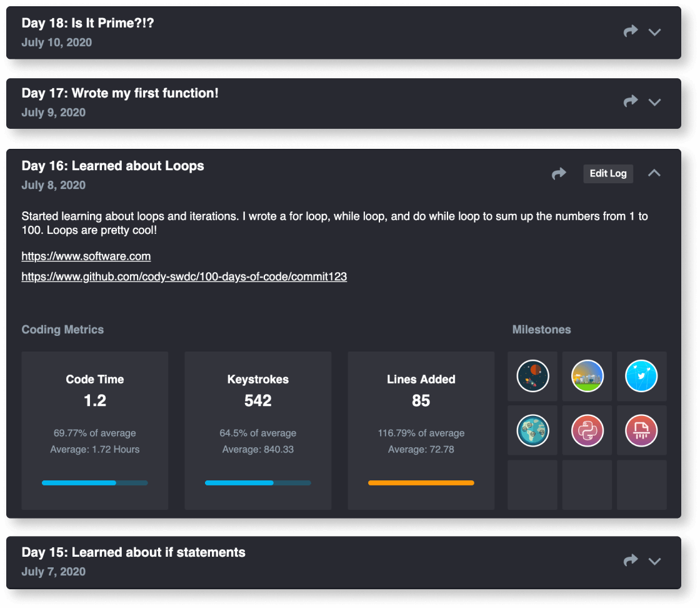Screen dimensions: 700x608
Task: Click the Code Time progress bar
Action: (94, 483)
